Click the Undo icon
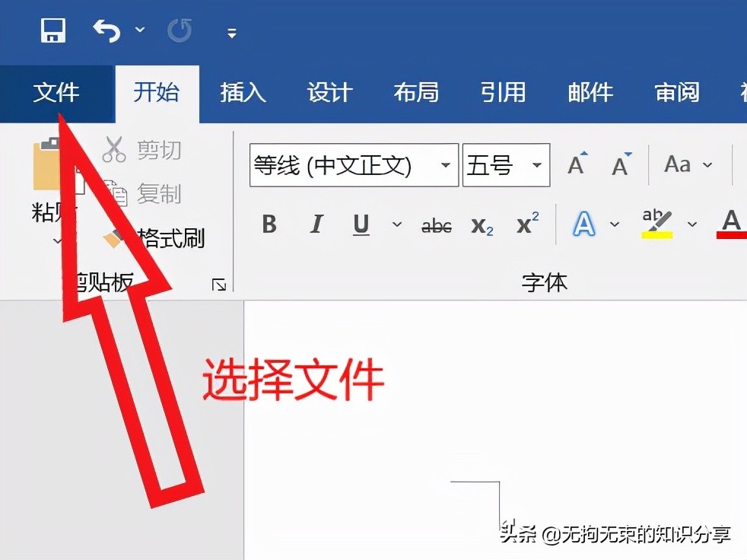The width and height of the screenshot is (747, 560). (106, 29)
